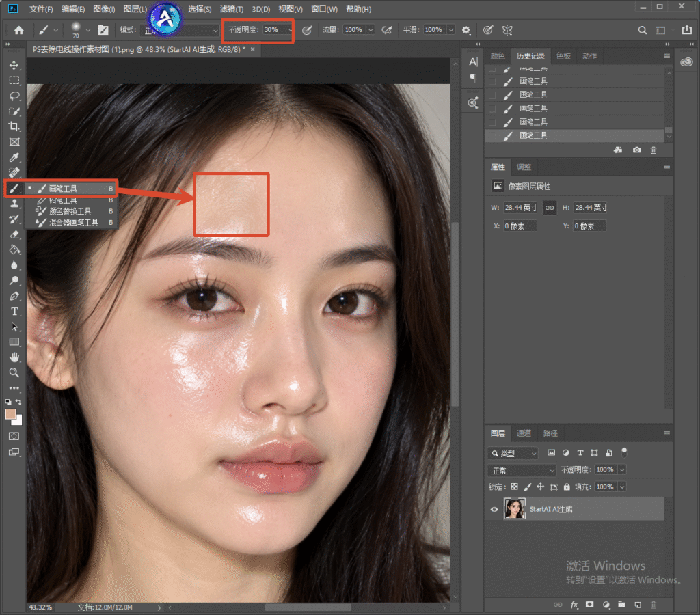The height and width of the screenshot is (615, 700).
Task: Choose 颜色替换工具 from the flyout
Action: pos(70,211)
